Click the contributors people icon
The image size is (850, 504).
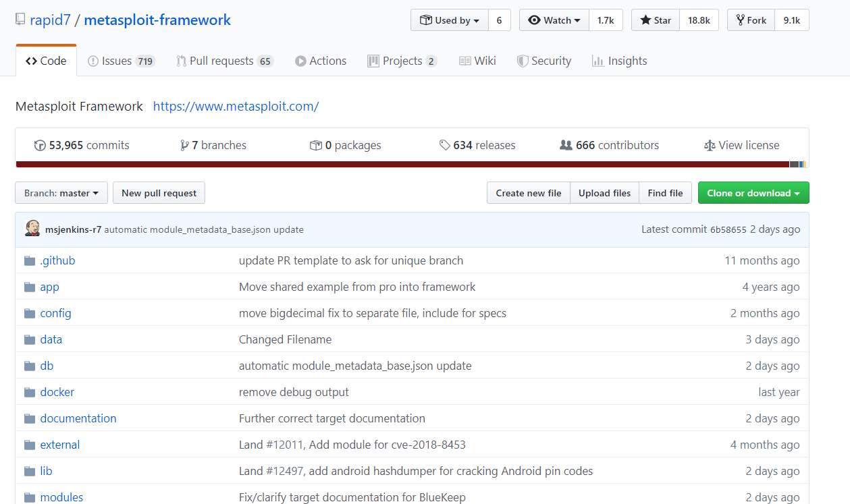coord(566,145)
